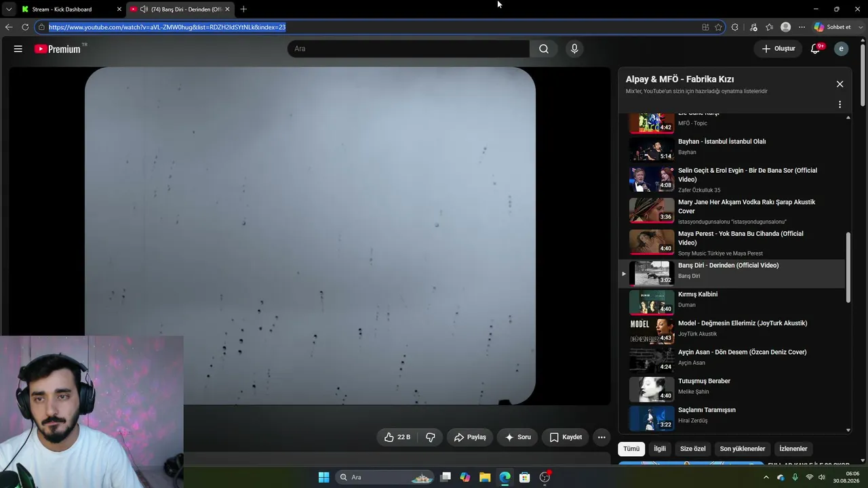
Task: Focus the YouTube search field
Action: click(x=408, y=49)
